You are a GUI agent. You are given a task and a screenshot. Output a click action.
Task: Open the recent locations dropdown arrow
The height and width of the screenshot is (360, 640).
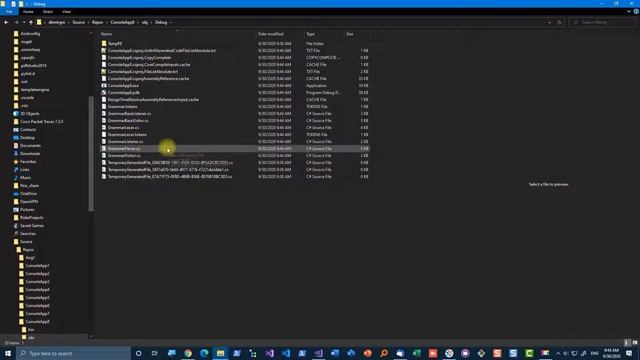pyautogui.click(x=24, y=22)
